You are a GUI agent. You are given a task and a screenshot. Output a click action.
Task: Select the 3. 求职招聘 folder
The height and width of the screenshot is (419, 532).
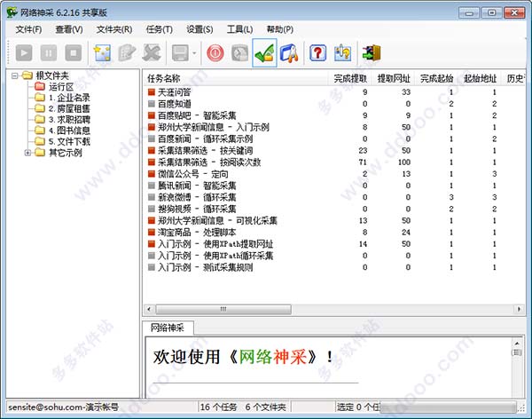pyautogui.click(x=69, y=120)
